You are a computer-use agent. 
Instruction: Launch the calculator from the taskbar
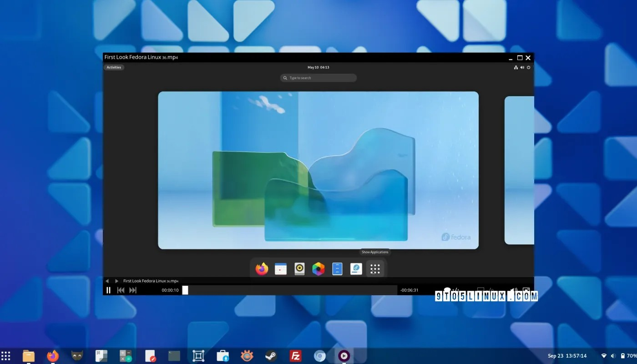click(x=126, y=356)
